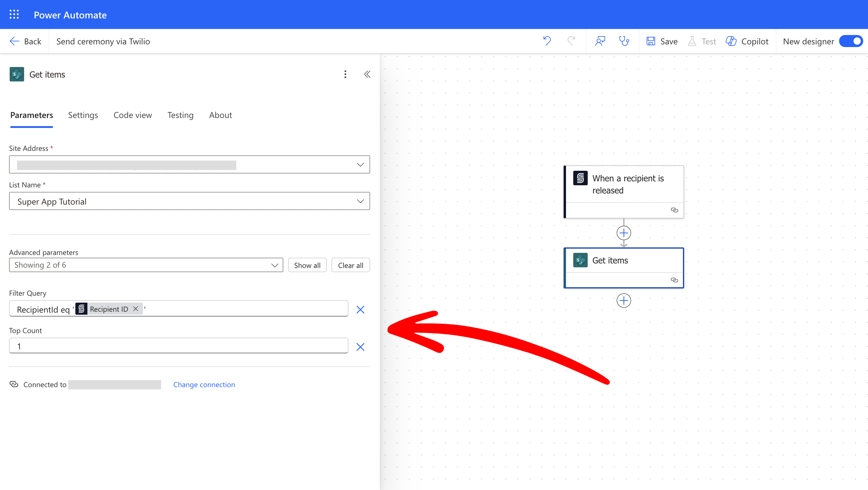This screenshot has width=868, height=490.
Task: Open the three-dot menu for Get items
Action: [345, 74]
